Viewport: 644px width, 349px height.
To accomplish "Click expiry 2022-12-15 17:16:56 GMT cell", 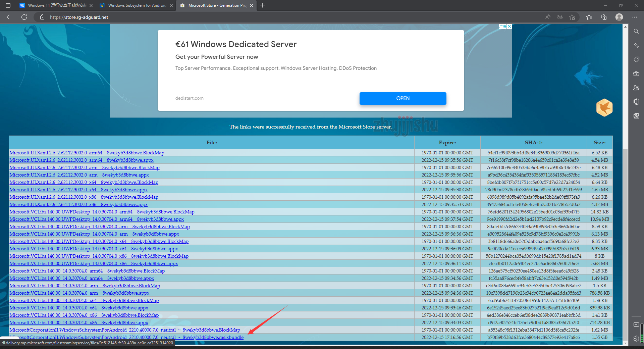I will [447, 337].
